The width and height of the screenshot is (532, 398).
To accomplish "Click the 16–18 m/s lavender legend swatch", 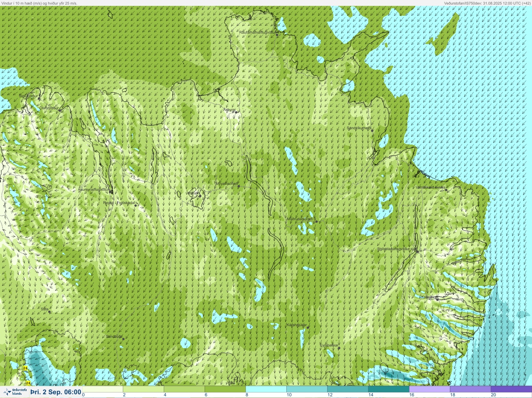I will [x=430, y=389].
